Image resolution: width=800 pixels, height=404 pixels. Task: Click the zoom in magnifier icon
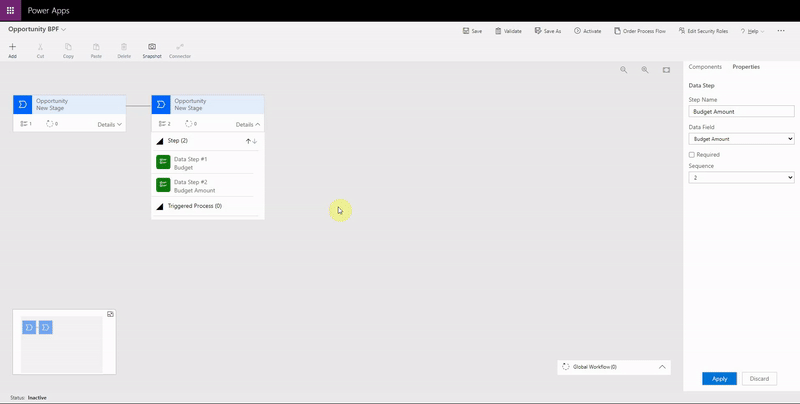click(x=645, y=70)
